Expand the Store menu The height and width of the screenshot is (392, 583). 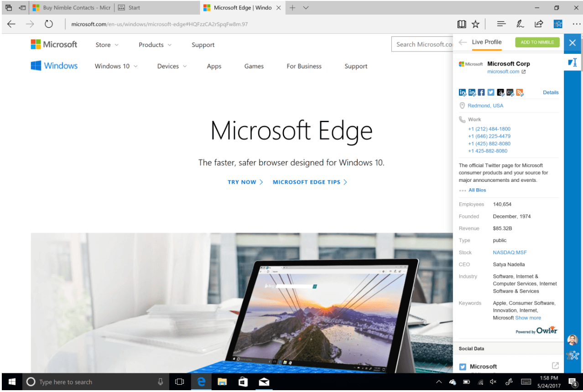pyautogui.click(x=107, y=45)
